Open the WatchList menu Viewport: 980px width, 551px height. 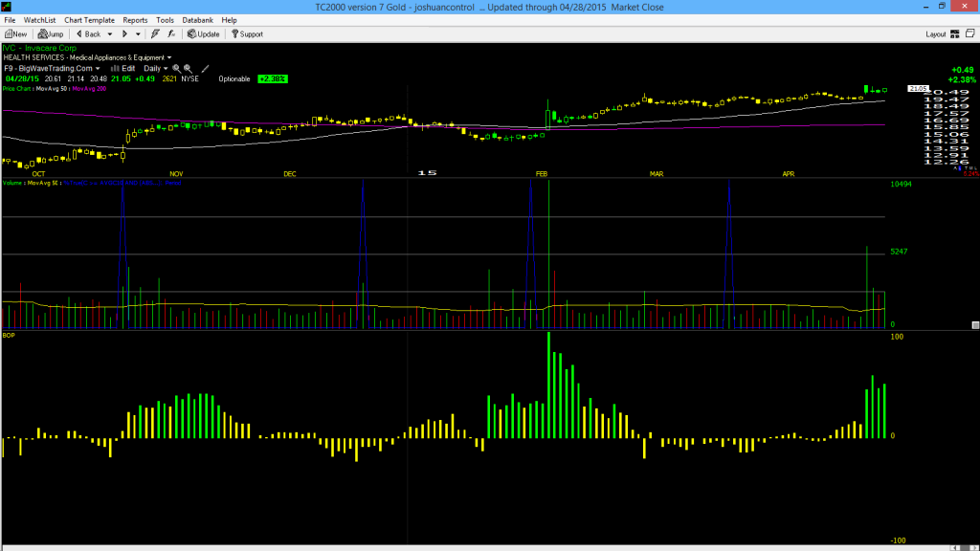tap(39, 20)
